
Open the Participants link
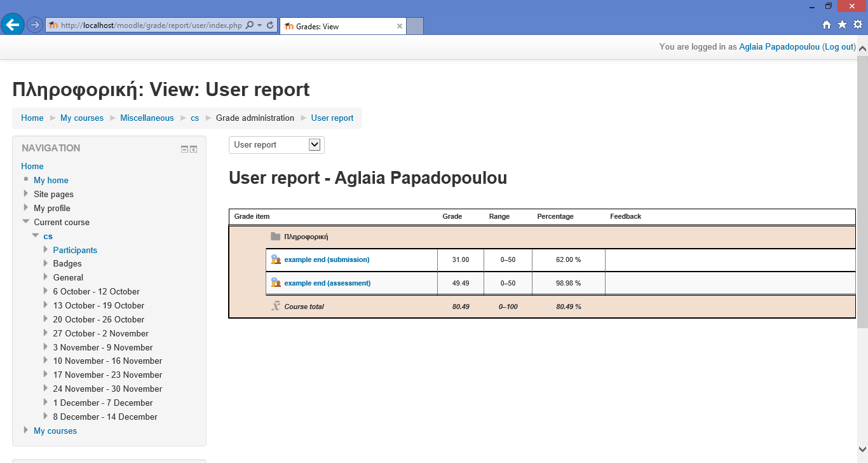75,250
